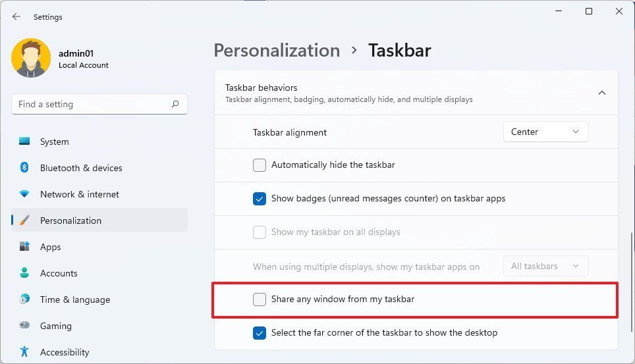Go to Personalization breadcrumb link

pyautogui.click(x=277, y=51)
